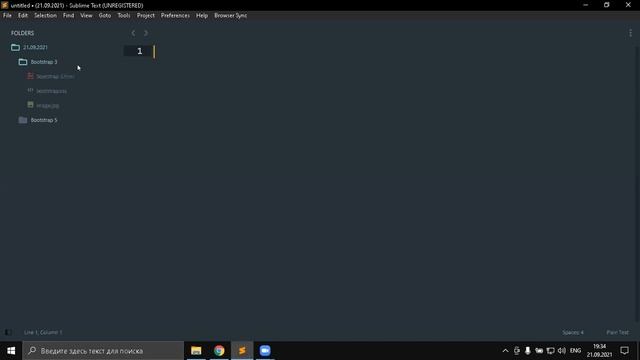Open Google Chrome from the taskbar

pyautogui.click(x=219, y=351)
